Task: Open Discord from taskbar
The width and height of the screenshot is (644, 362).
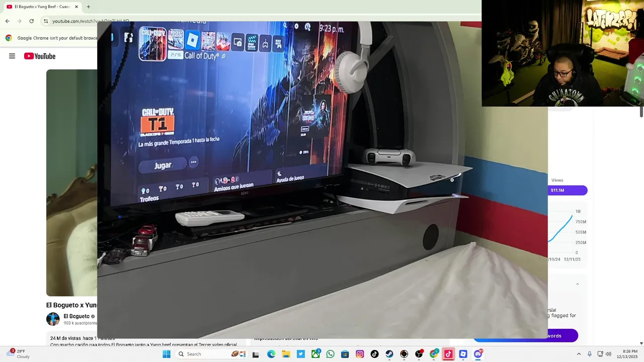Action: point(478,354)
